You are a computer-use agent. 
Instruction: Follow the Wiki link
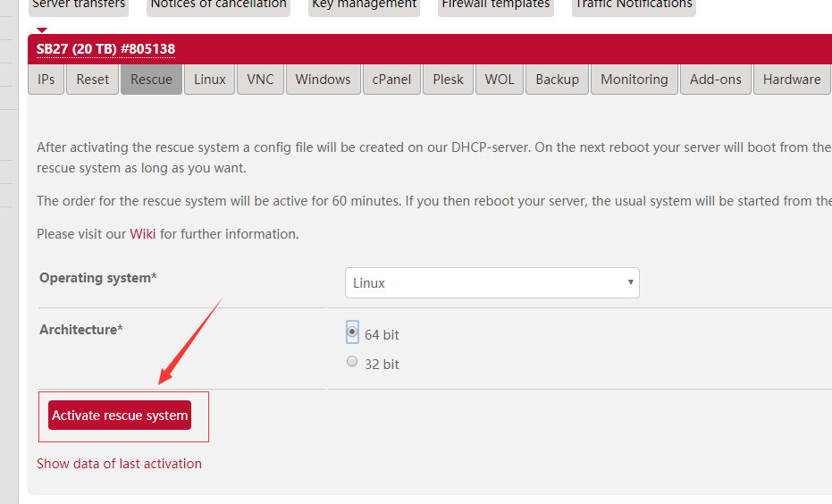coord(143,234)
